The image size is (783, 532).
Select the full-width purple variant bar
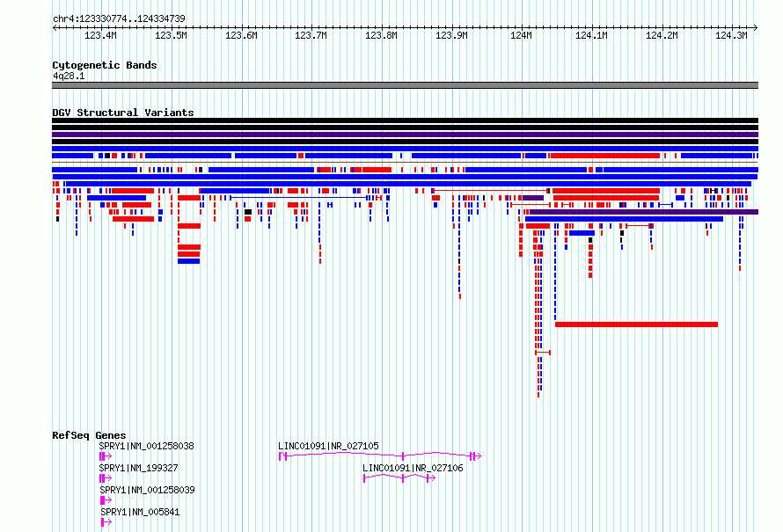(405, 135)
